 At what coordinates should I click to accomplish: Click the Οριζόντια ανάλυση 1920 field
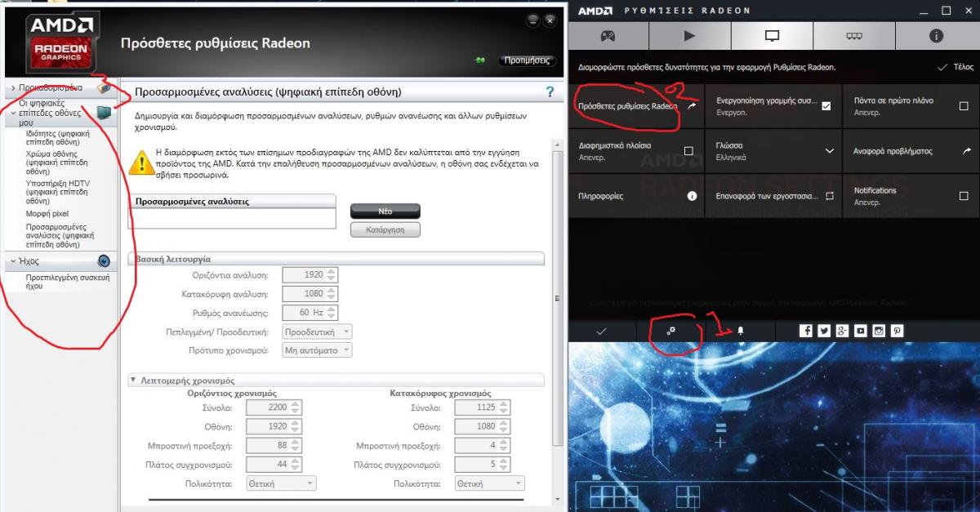[310, 275]
